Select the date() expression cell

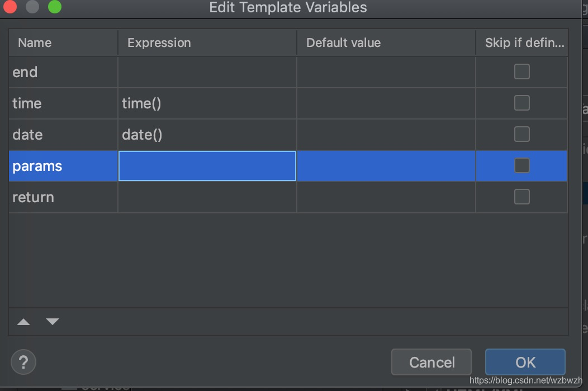pyautogui.click(x=207, y=135)
